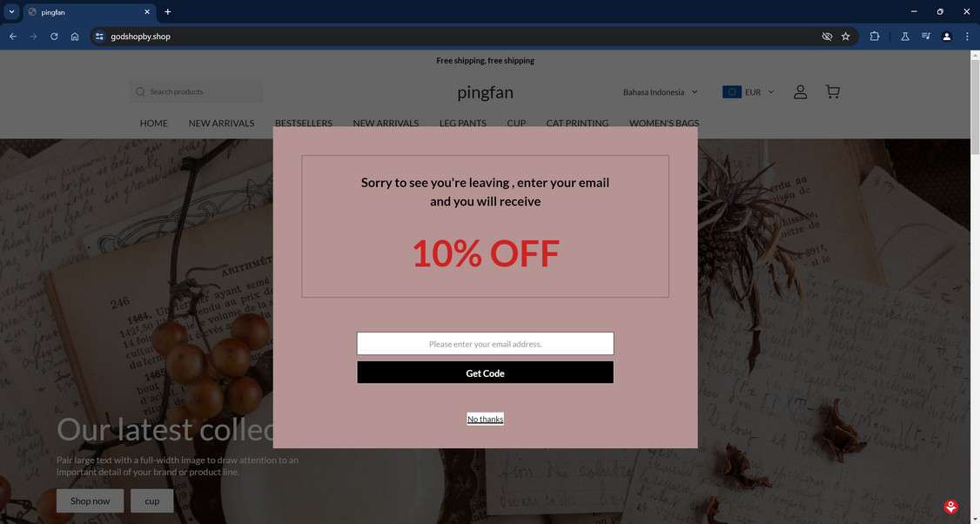Select the WOMEN'S BAGS menu item
Image resolution: width=980 pixels, height=524 pixels.
pyautogui.click(x=664, y=124)
